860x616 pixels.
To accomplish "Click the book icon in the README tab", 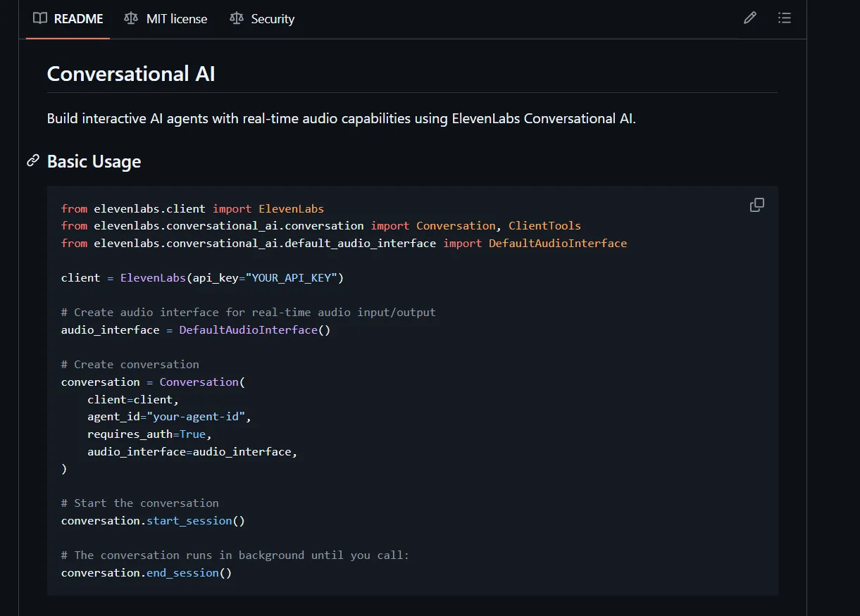I will coord(40,18).
